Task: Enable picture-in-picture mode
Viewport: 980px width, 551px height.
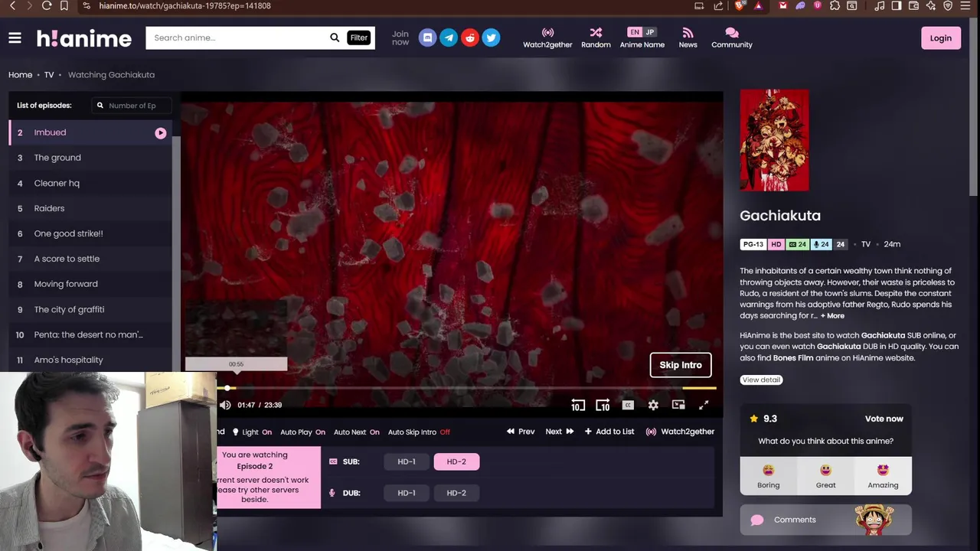Action: coord(678,405)
